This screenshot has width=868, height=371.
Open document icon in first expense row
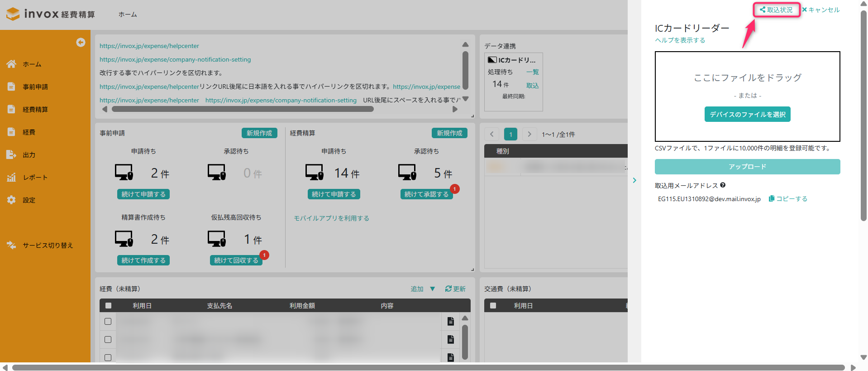(x=450, y=321)
